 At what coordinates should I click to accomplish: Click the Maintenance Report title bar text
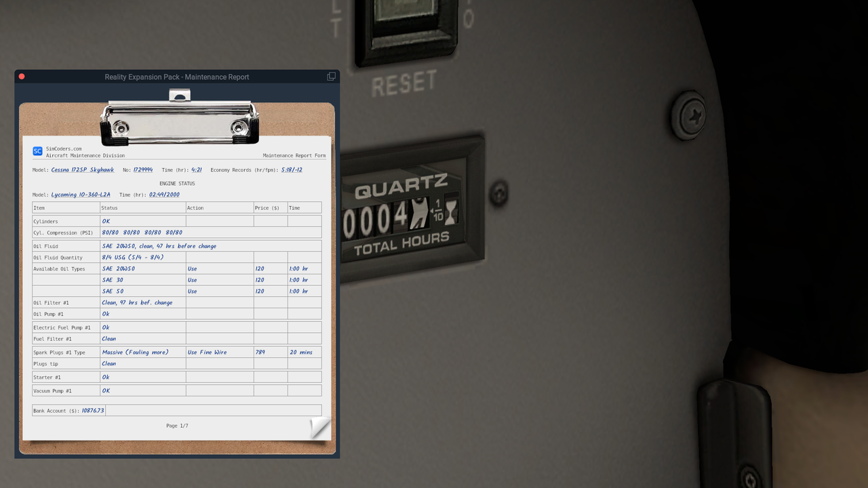[177, 77]
